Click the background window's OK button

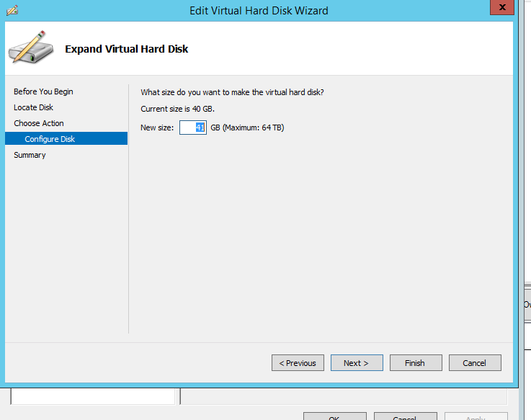coord(334,417)
